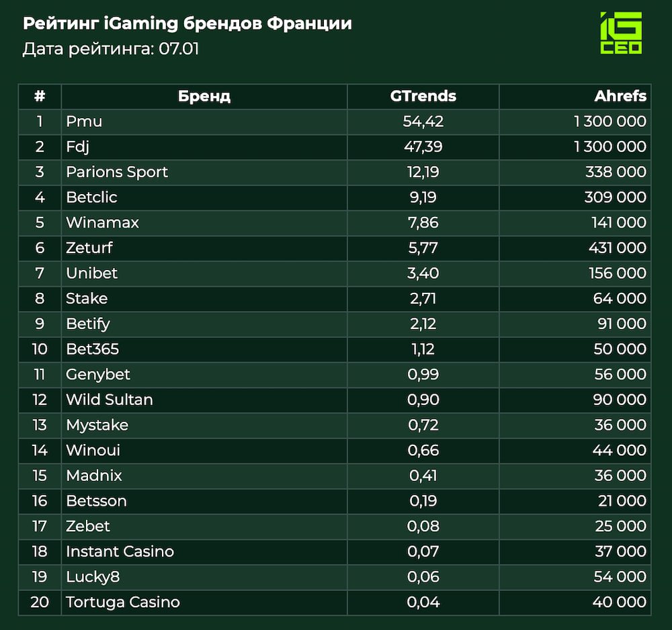This screenshot has width=672, height=630.
Task: Click the Бренд column header
Action: (204, 96)
